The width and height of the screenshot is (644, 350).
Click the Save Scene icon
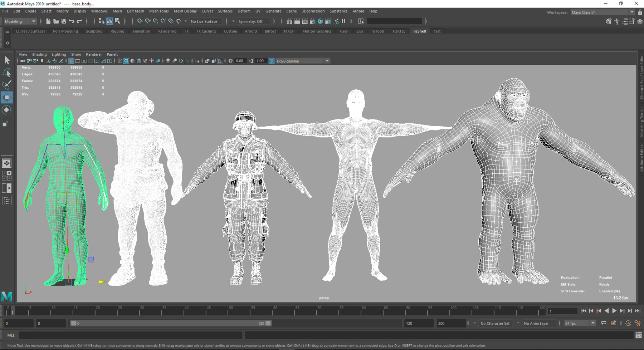coord(64,21)
